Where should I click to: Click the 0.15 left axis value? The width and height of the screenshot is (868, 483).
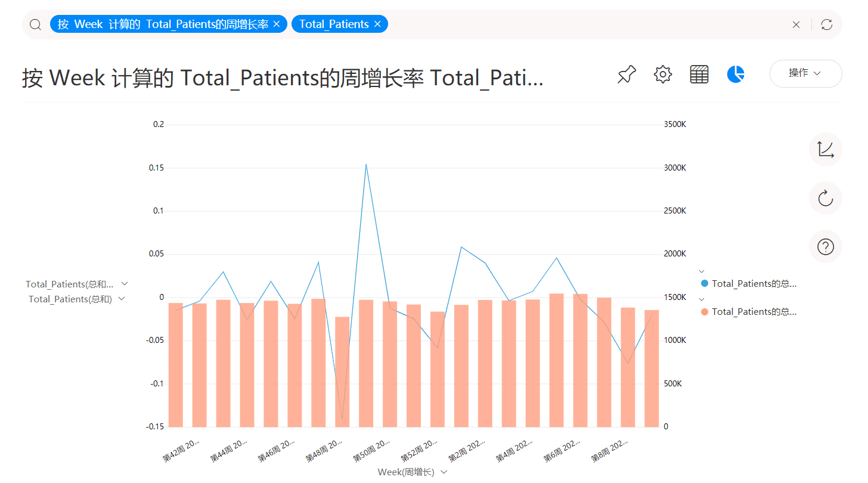click(156, 168)
